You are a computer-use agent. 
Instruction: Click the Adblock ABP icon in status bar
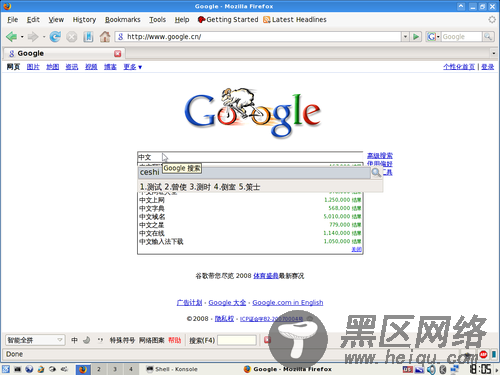point(483,354)
